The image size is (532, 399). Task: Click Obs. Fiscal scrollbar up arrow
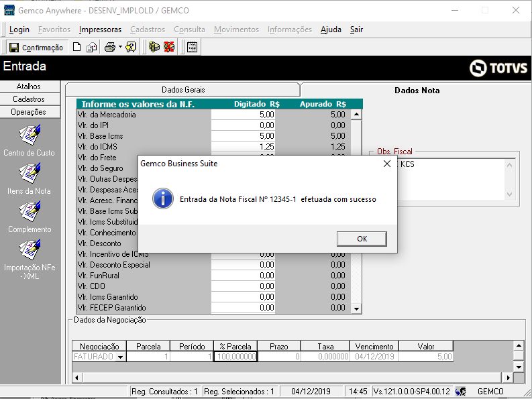(x=509, y=165)
